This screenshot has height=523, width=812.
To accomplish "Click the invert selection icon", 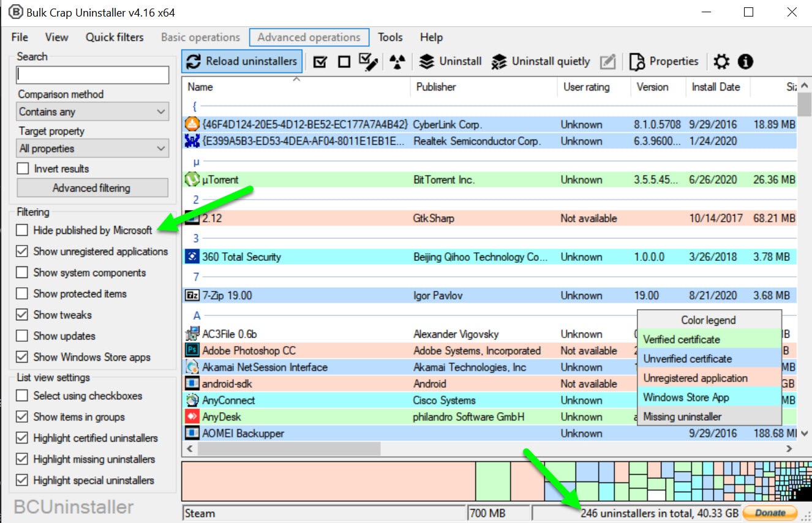I will [368, 62].
